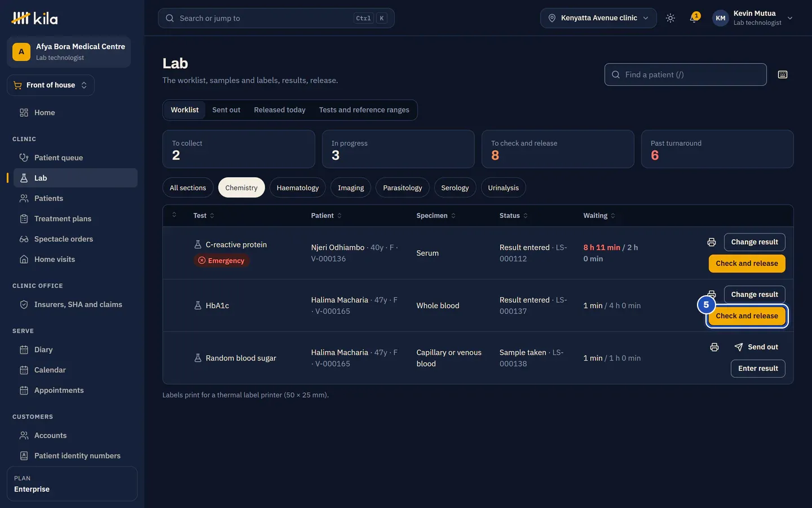Open Insurers, SHA and claims
812x508 pixels.
coord(76,305)
